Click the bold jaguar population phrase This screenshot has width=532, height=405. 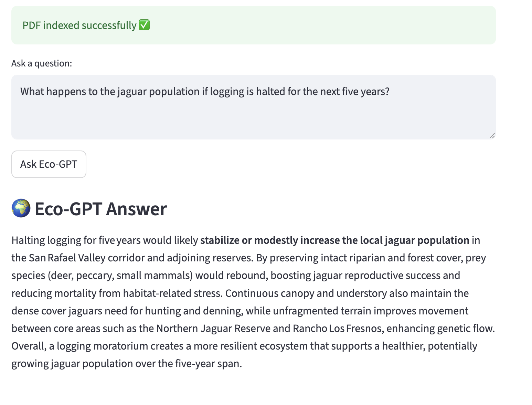334,240
